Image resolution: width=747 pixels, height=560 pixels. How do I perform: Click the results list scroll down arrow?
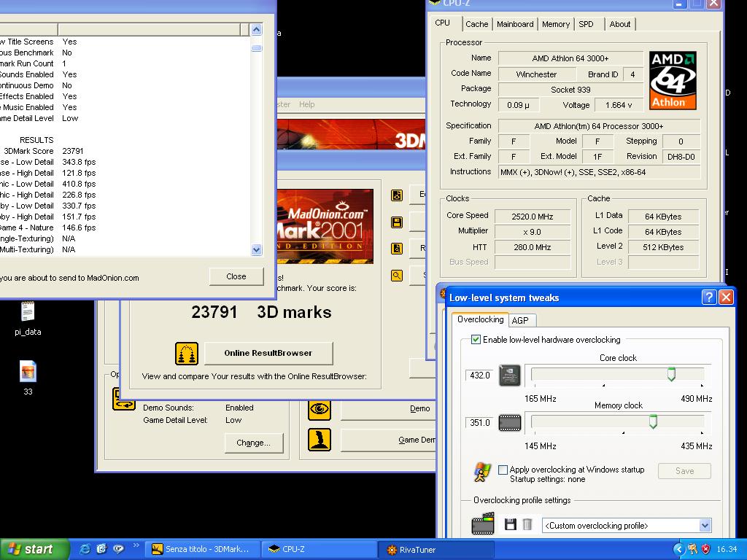[256, 249]
